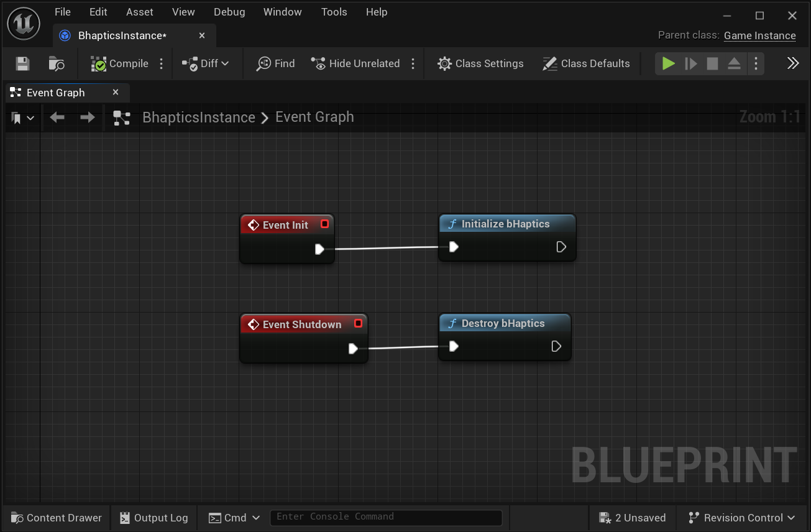
Task: Open Compile options three-dot menu
Action: 162,63
